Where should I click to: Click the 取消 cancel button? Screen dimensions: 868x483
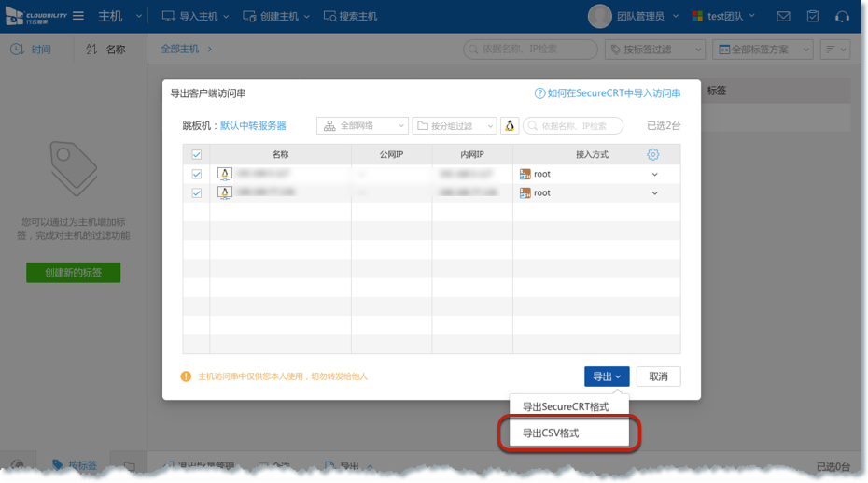coord(658,376)
